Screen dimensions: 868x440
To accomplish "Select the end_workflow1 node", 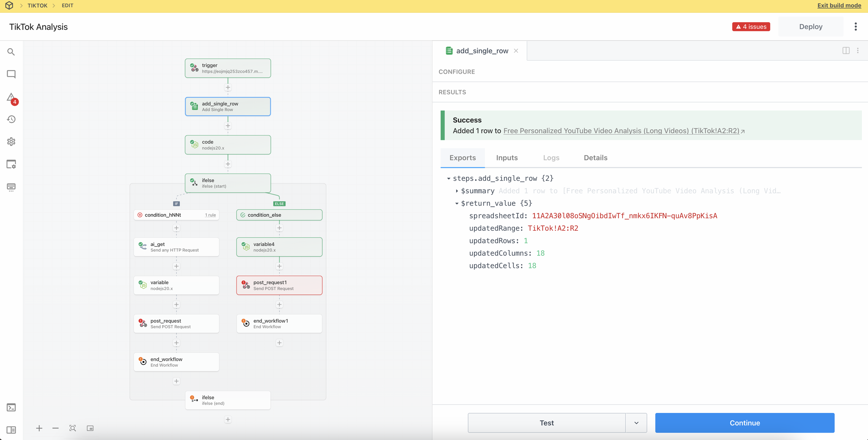I will point(279,324).
